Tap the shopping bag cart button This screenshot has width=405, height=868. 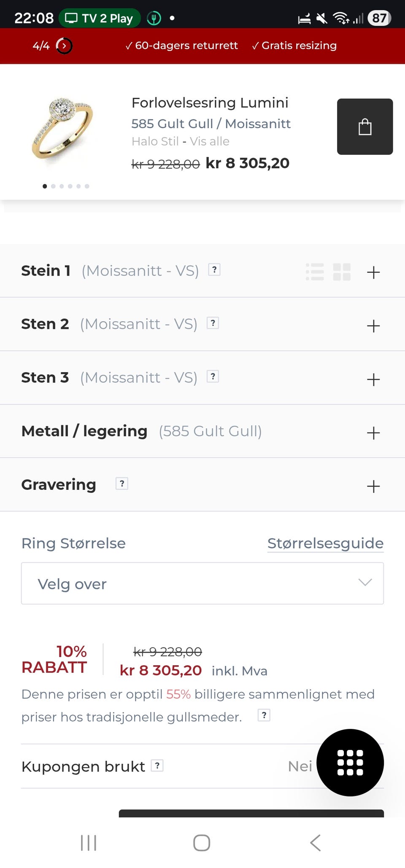point(364,126)
